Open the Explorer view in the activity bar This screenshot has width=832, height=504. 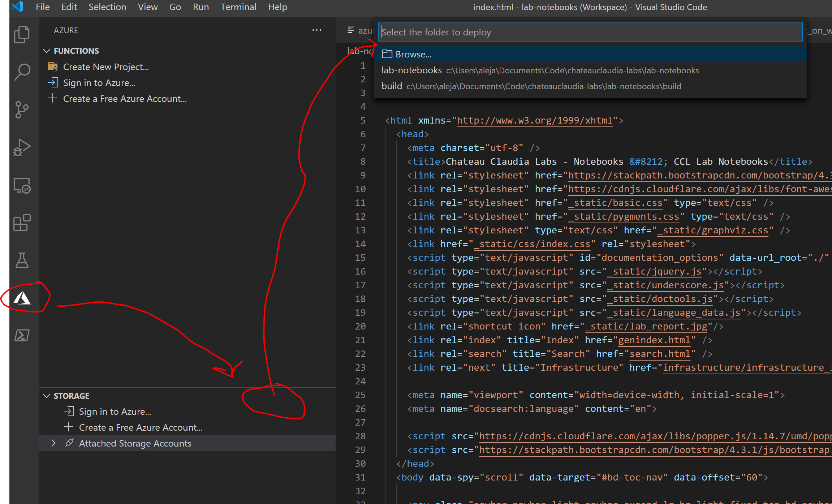(x=22, y=34)
